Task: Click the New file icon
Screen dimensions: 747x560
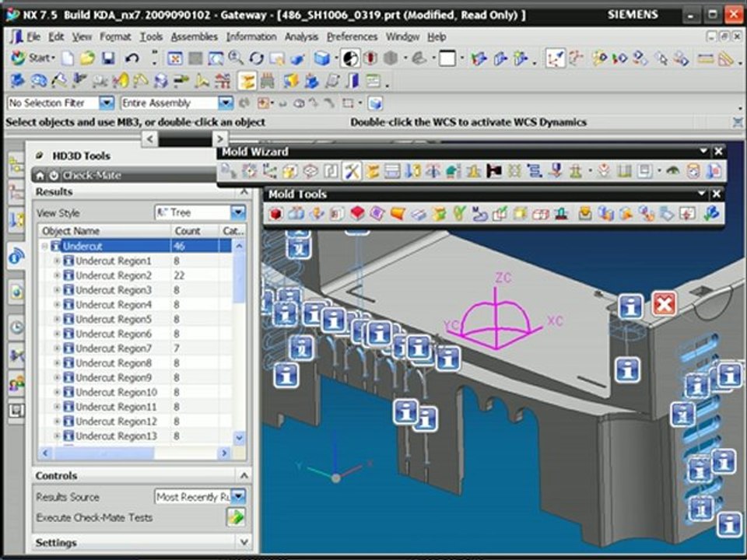Action: pyautogui.click(x=68, y=58)
